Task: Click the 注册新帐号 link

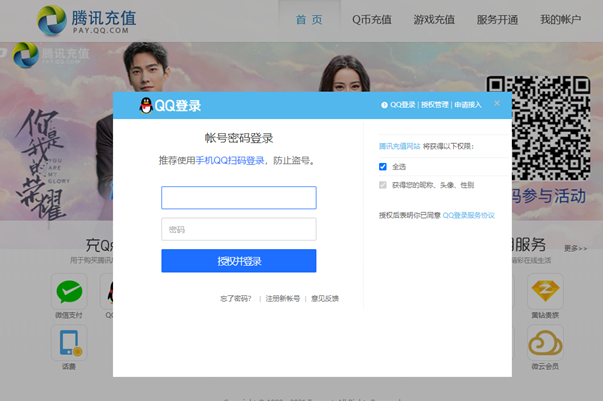Action: coord(283,298)
